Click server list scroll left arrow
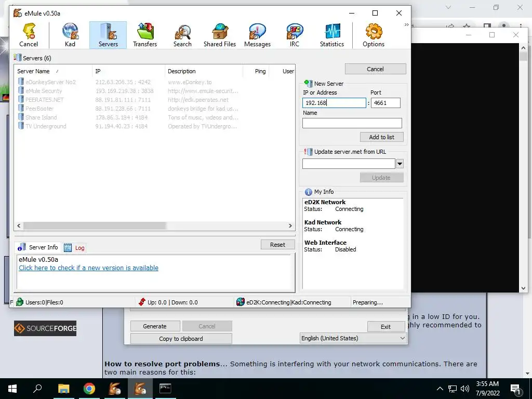 19,225
